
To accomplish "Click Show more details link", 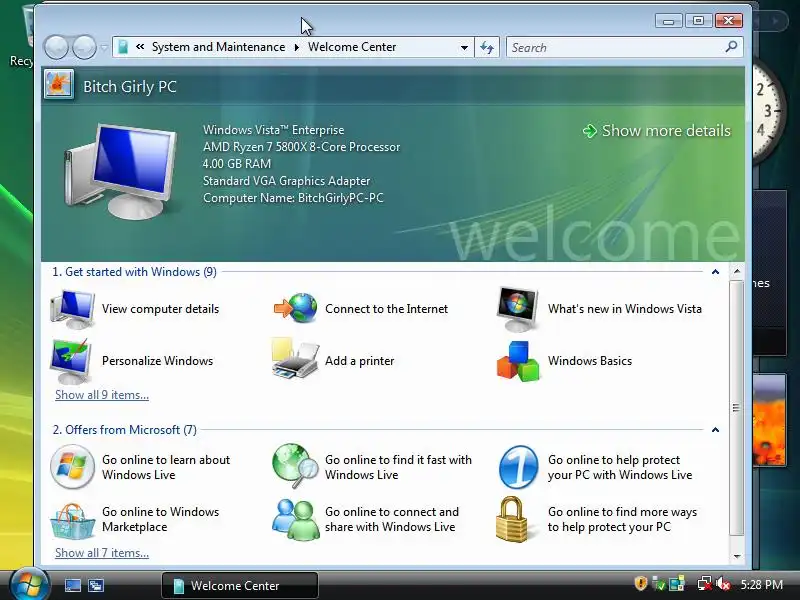I will coord(656,131).
